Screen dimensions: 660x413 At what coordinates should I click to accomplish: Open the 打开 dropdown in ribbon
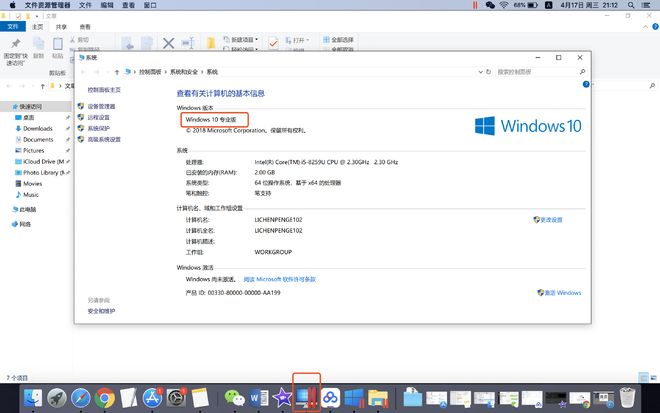coord(297,40)
